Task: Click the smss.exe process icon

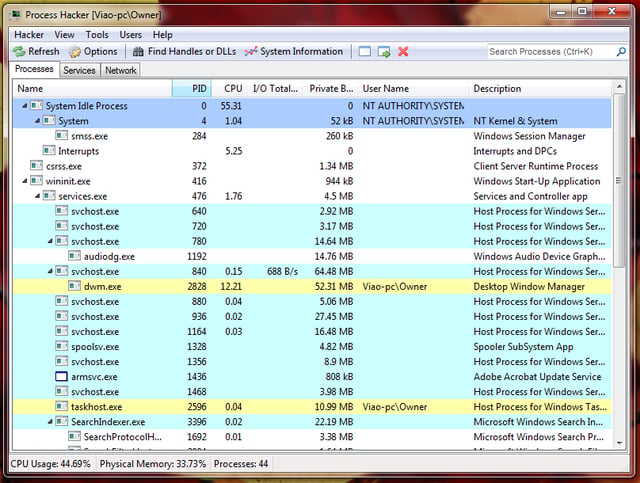Action: click(x=62, y=136)
